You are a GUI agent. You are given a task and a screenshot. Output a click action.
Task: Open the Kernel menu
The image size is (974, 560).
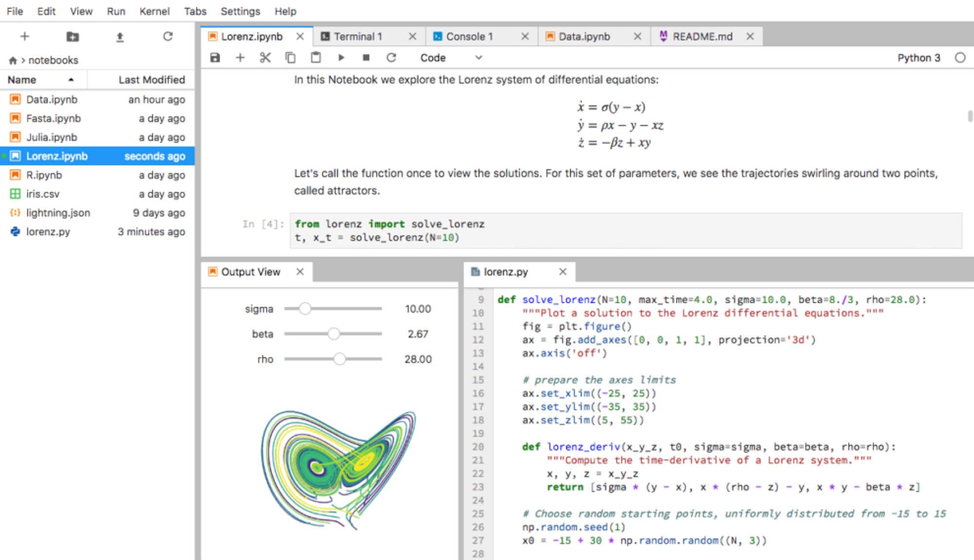[154, 11]
